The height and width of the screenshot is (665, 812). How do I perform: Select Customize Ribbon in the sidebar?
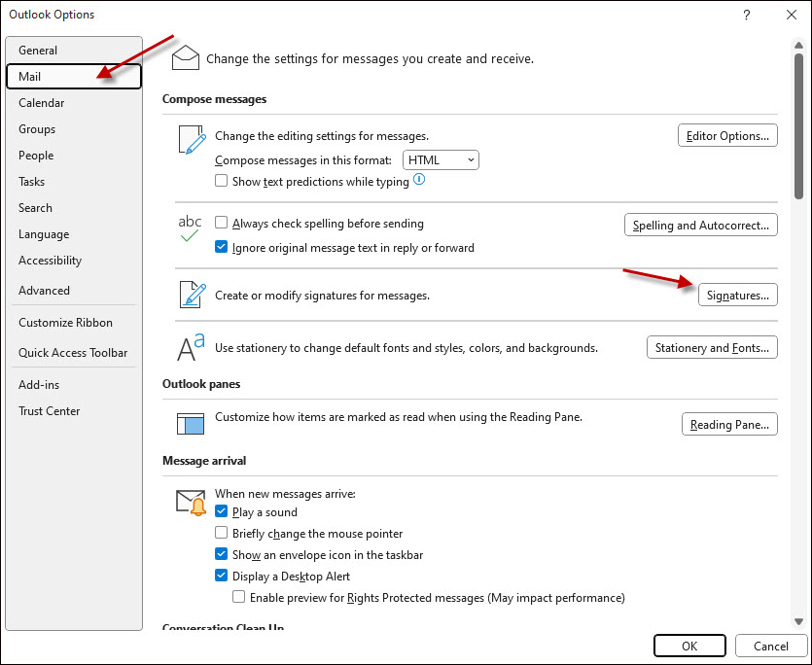74,323
